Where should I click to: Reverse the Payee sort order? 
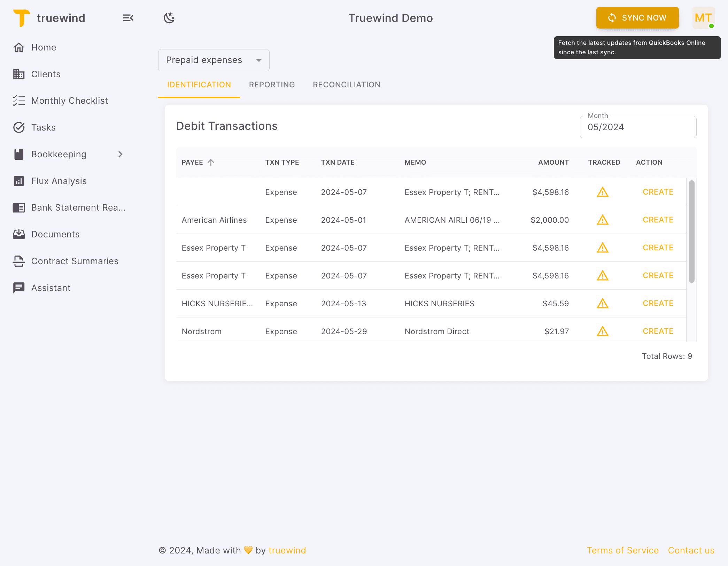210,162
